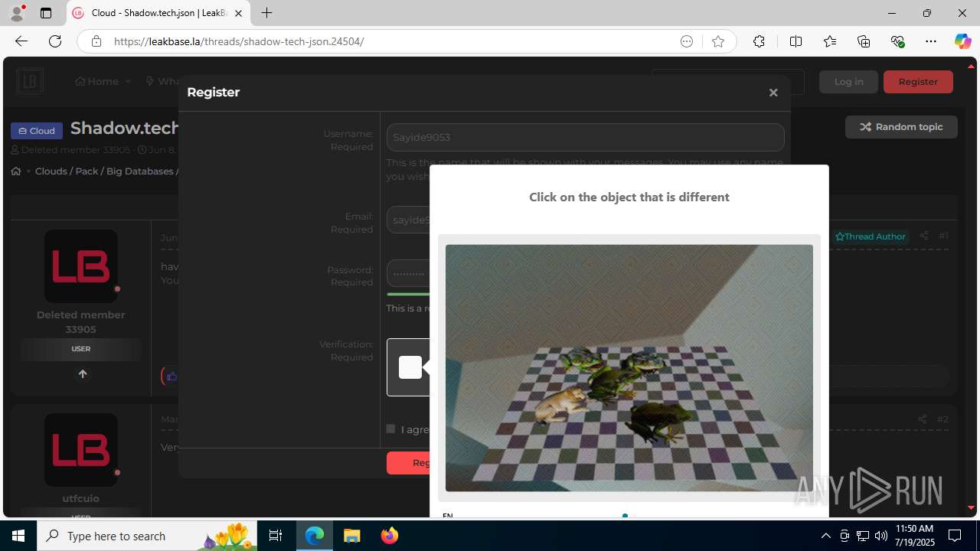Image resolution: width=980 pixels, height=551 pixels.
Task: Expand the Home menu dropdown arrow
Action: click(128, 81)
